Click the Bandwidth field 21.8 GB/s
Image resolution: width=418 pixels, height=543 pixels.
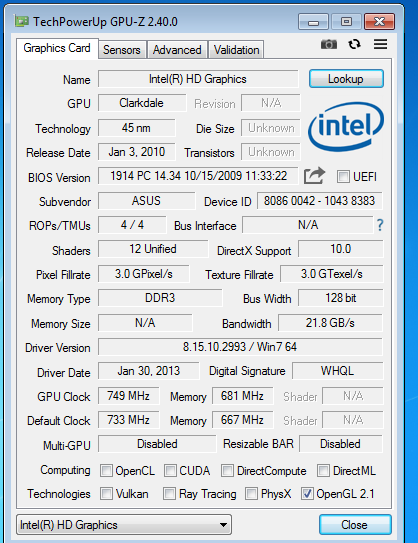pos(330,323)
